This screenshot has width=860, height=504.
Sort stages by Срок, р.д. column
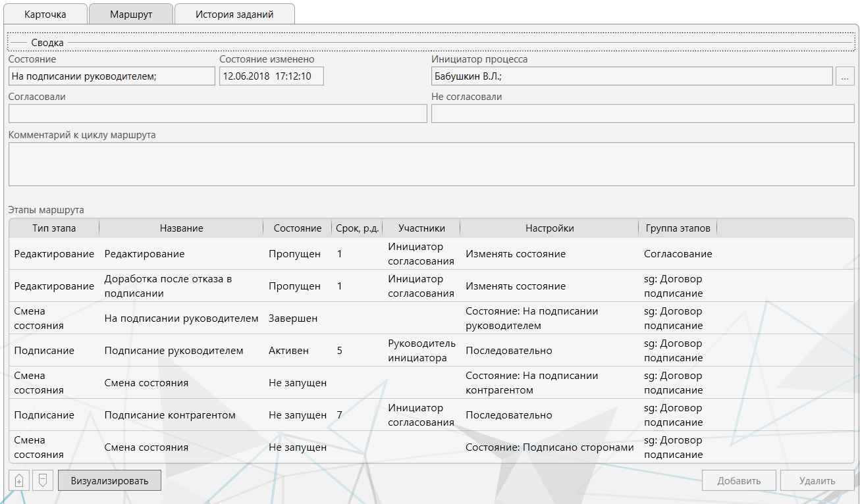click(356, 228)
